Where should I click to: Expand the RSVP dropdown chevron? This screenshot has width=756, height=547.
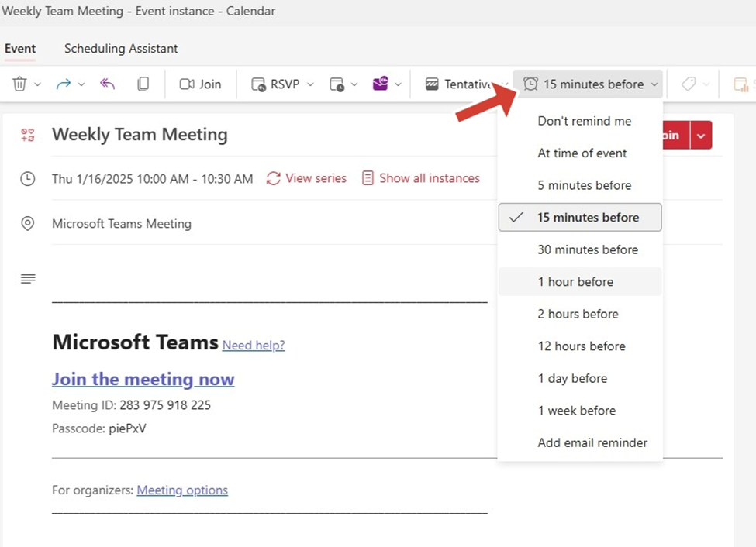click(x=310, y=84)
